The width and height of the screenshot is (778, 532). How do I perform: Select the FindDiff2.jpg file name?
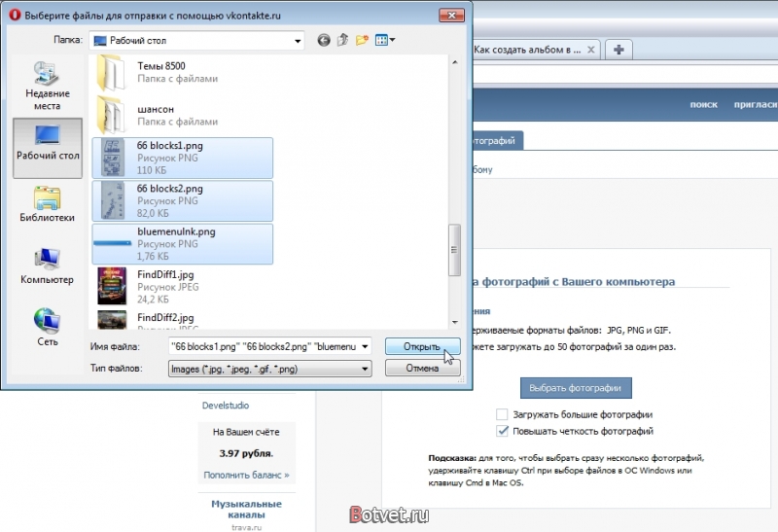pos(165,318)
